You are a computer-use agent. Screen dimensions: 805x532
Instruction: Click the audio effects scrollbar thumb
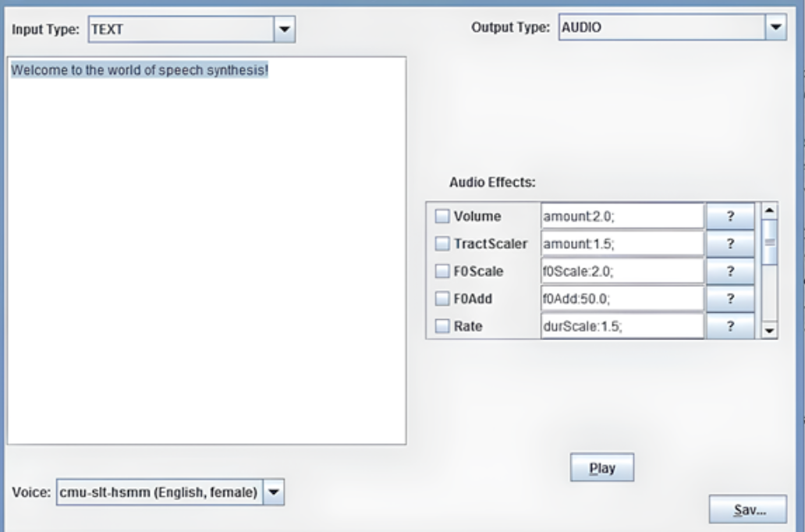coord(769,242)
